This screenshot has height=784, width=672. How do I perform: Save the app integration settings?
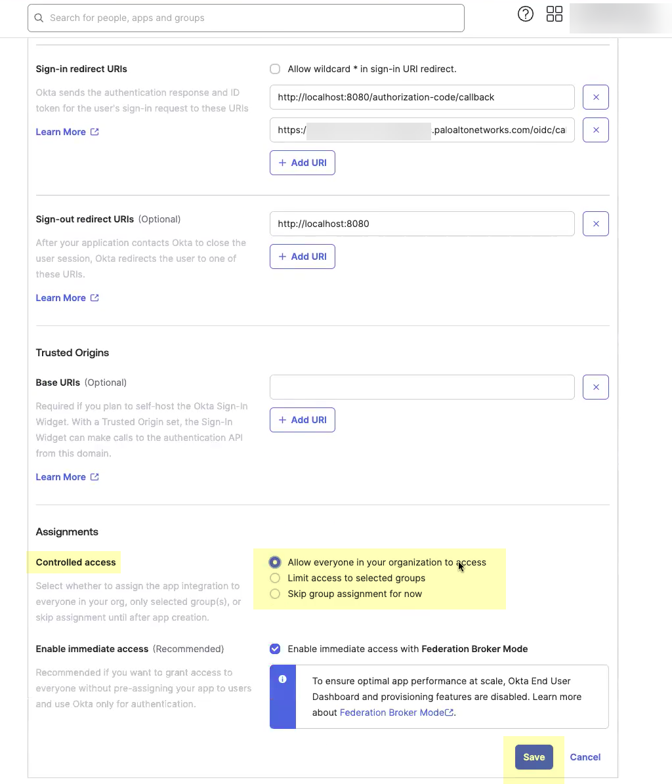click(534, 757)
